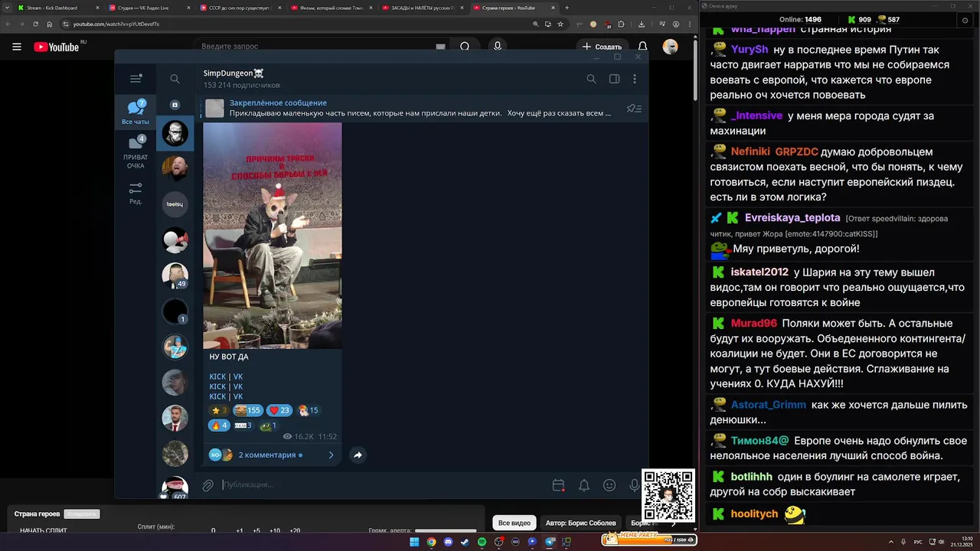This screenshot has height=551, width=980.
Task: Click the first KICK link in post
Action: 217,377
